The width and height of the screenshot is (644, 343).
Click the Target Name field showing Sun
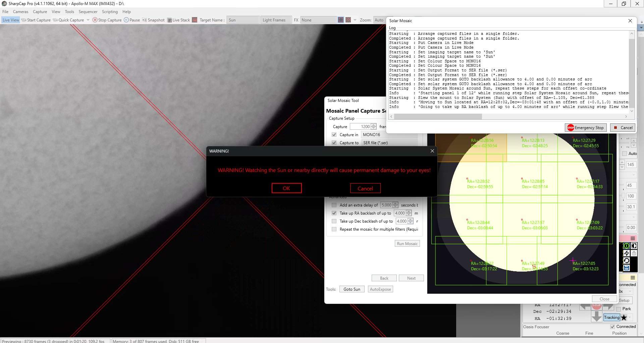click(x=243, y=20)
